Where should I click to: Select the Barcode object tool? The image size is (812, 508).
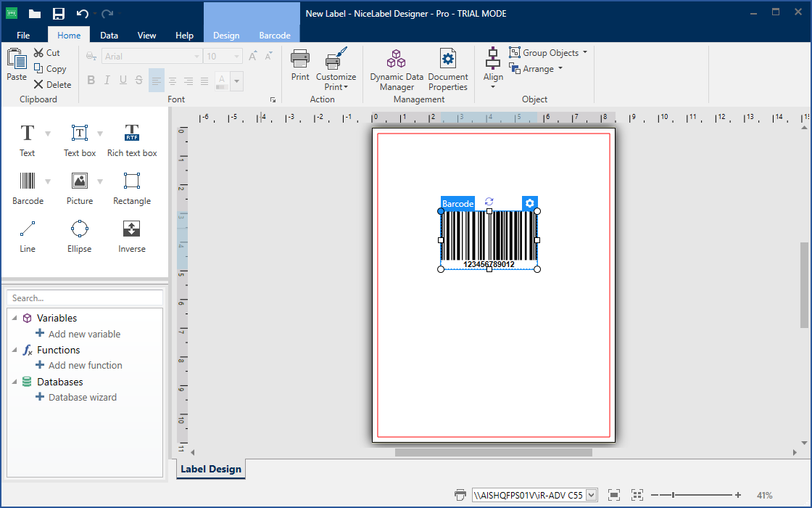click(28, 188)
